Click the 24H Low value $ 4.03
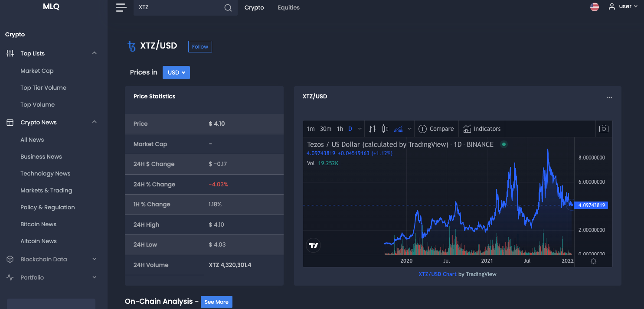The image size is (644, 309). coord(217,245)
